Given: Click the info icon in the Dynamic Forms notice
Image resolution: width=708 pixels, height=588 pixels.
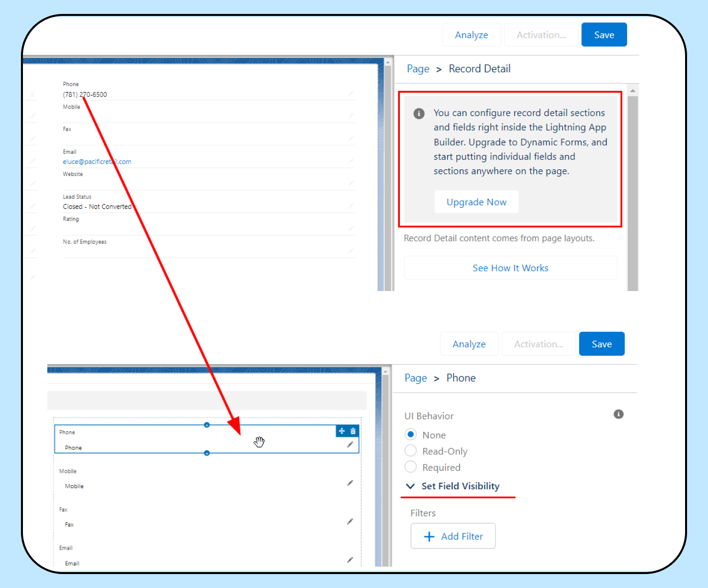Looking at the screenshot, I should coord(419,114).
